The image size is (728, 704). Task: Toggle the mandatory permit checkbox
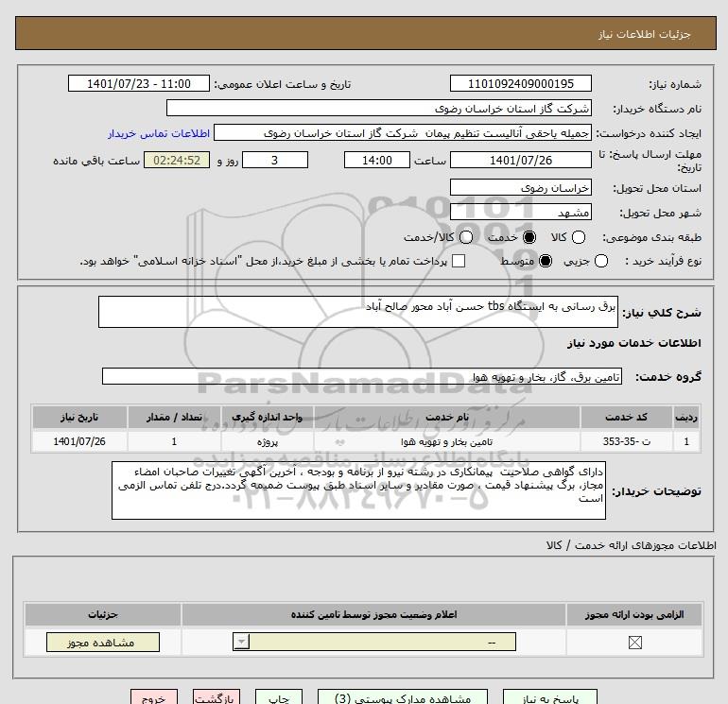coord(634,643)
